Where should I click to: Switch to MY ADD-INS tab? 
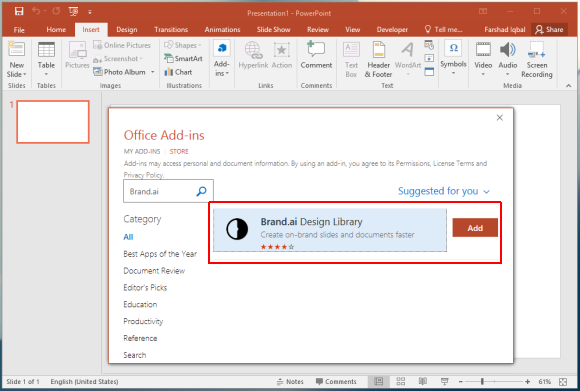142,151
